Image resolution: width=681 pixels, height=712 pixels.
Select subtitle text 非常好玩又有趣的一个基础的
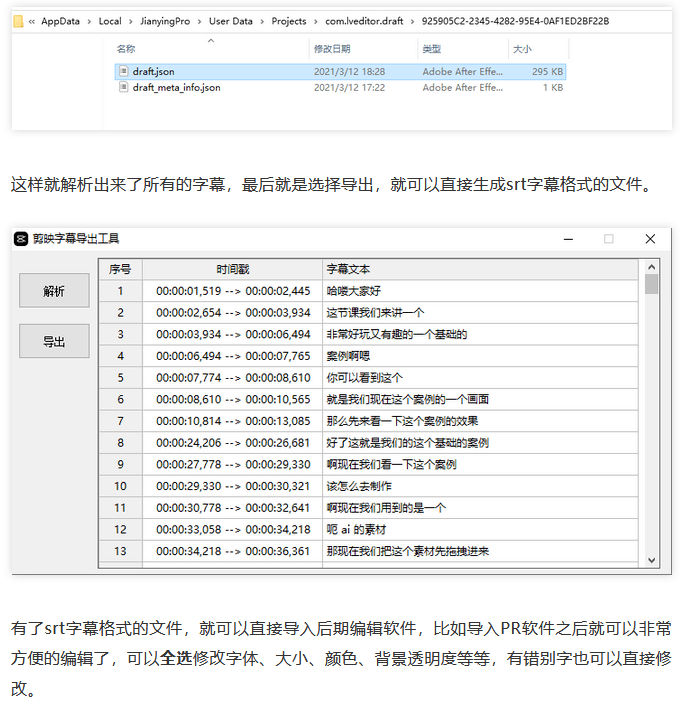[397, 335]
